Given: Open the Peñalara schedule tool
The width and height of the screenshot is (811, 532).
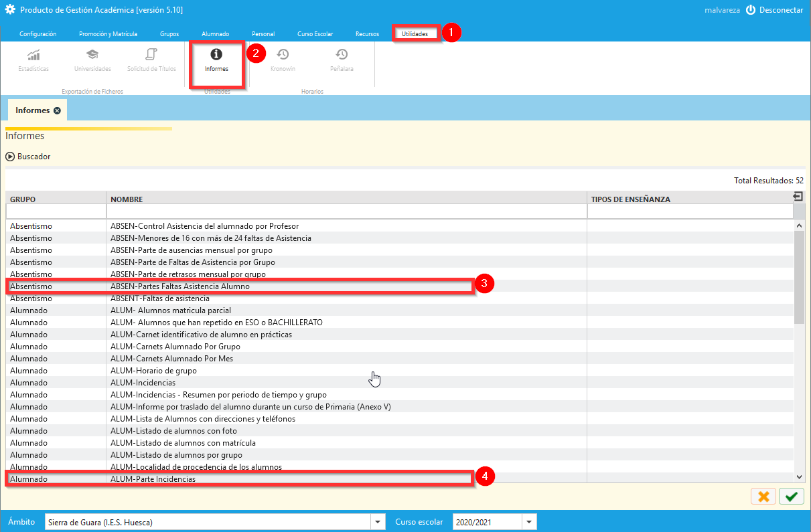Looking at the screenshot, I should tap(342, 60).
